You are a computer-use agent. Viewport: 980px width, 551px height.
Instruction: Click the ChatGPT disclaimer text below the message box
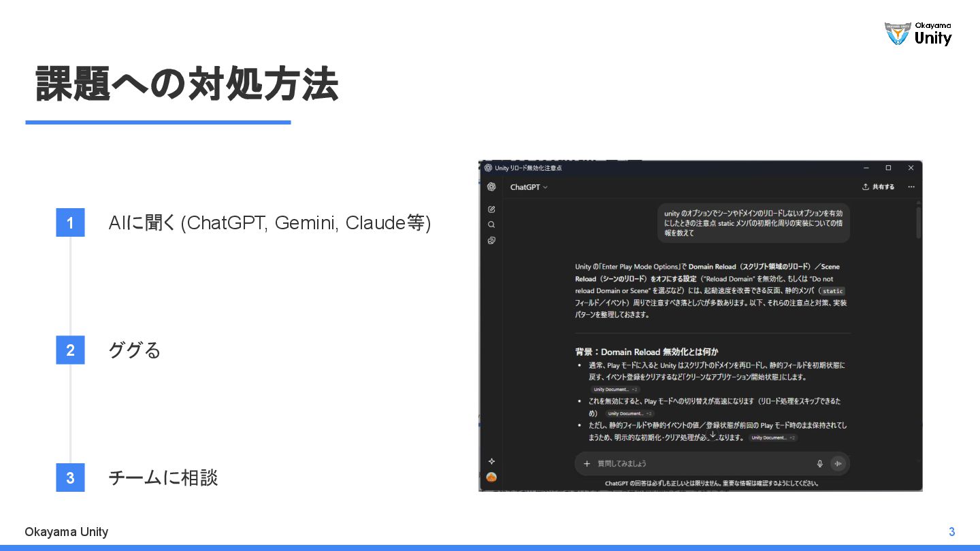(x=712, y=484)
